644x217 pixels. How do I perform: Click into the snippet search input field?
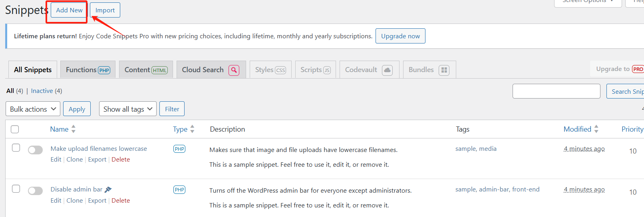(x=556, y=91)
